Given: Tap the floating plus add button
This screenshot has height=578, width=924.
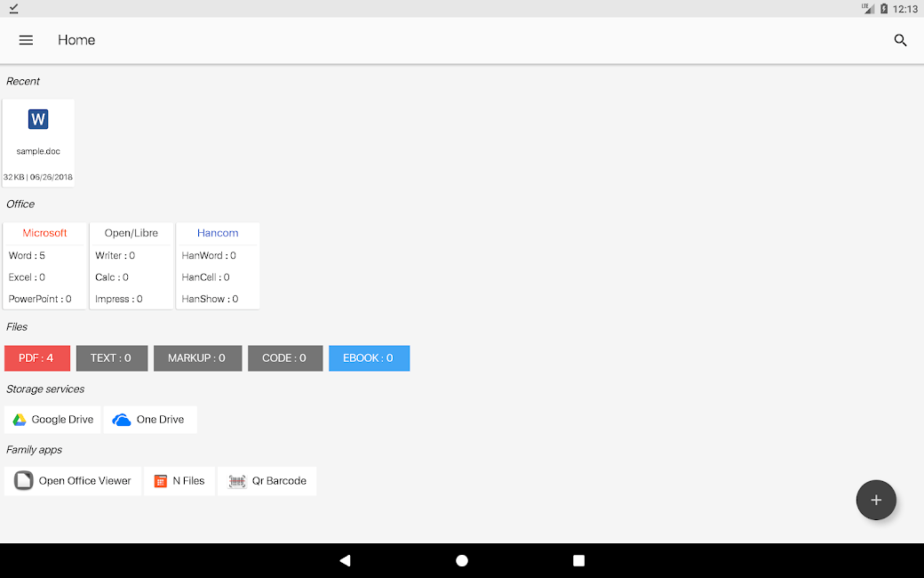Looking at the screenshot, I should 876,500.
